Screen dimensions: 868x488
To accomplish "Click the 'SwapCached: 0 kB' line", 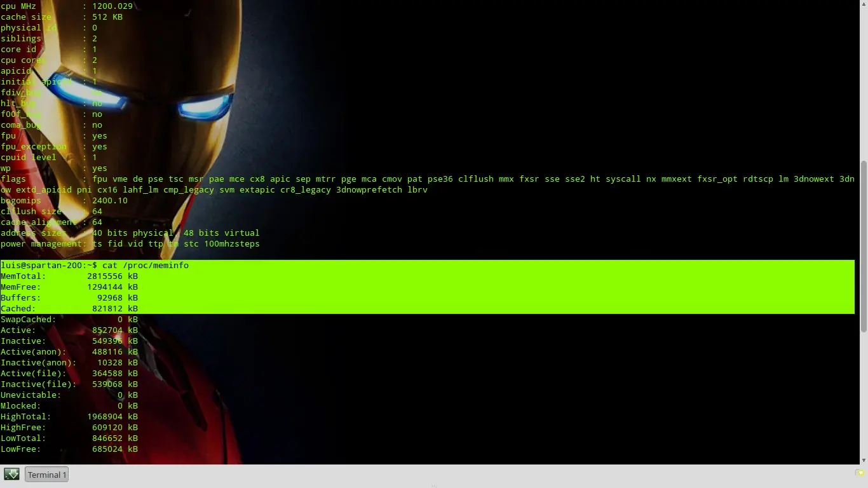I will [x=69, y=320].
